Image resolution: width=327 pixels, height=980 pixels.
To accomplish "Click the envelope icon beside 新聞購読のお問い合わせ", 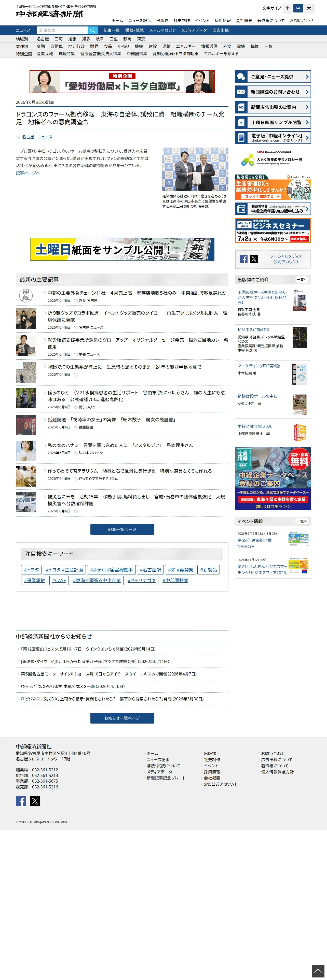I will (241, 92).
